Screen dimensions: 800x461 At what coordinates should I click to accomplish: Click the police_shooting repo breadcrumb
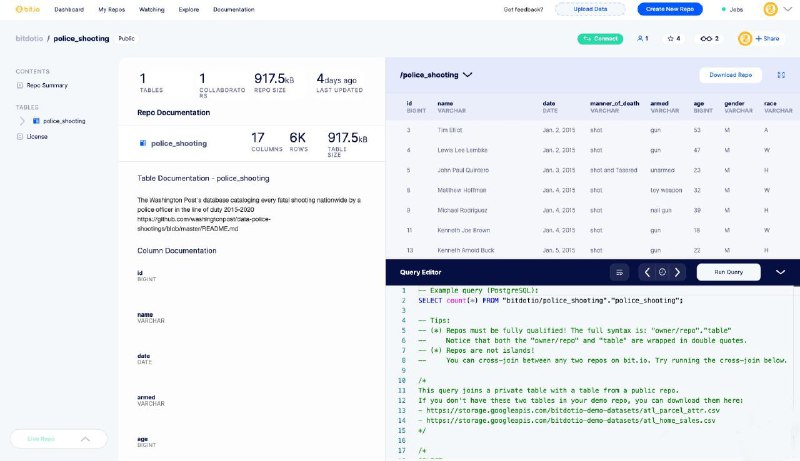coord(81,38)
